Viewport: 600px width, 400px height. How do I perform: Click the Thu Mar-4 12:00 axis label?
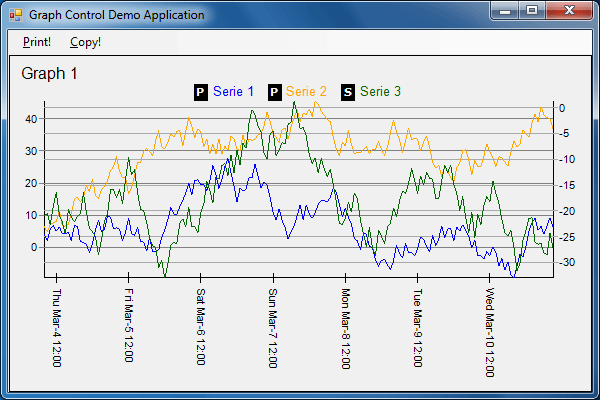[56, 328]
